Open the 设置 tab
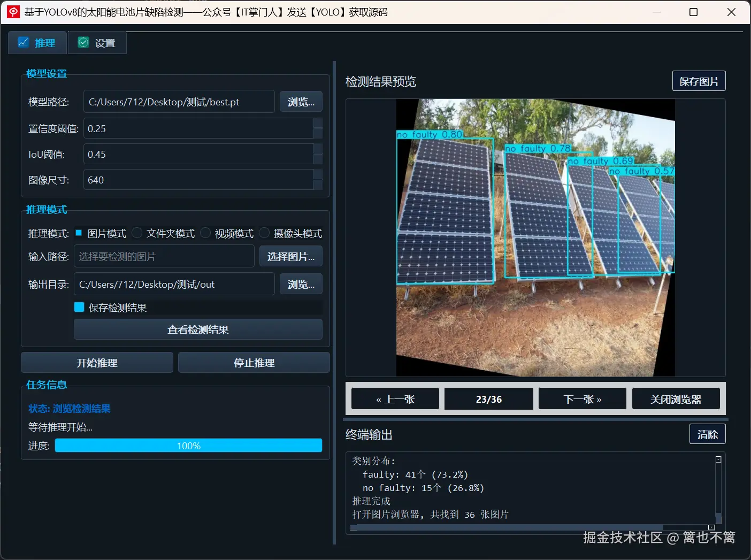The image size is (751, 560). (97, 42)
